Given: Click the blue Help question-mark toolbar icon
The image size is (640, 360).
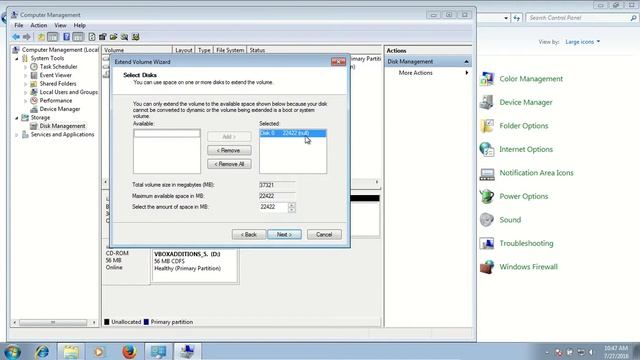Looking at the screenshot, I should 67,37.
